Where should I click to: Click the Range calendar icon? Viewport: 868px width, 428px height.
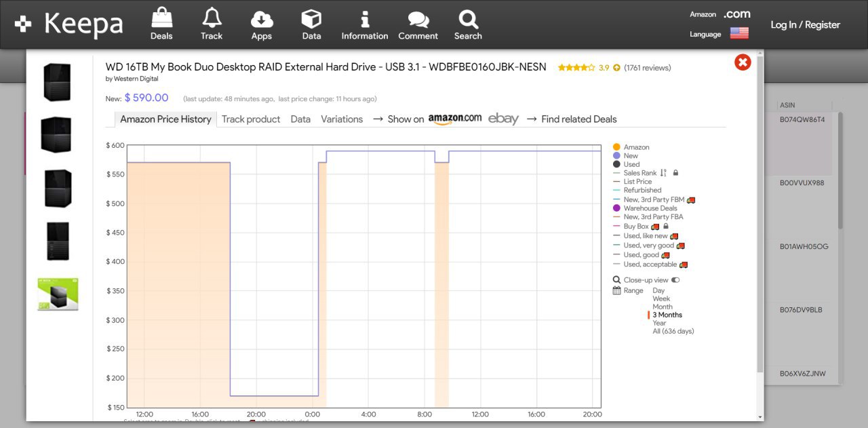(616, 290)
